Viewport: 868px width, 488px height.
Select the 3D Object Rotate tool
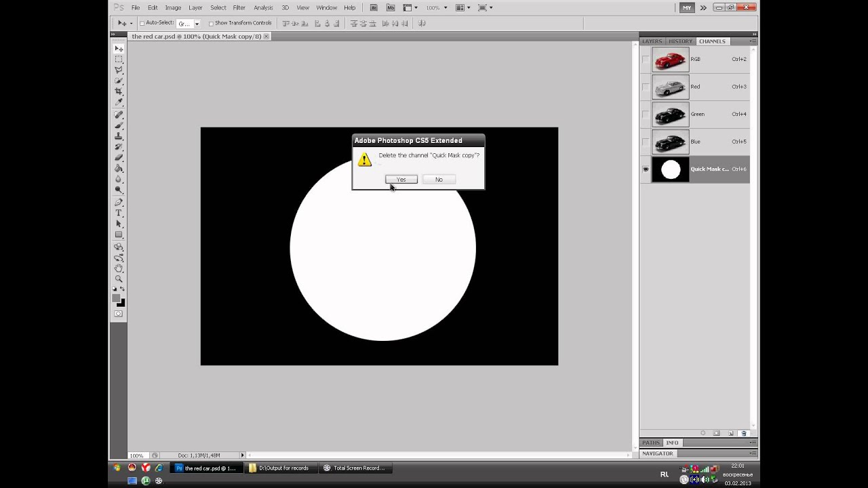pyautogui.click(x=119, y=247)
